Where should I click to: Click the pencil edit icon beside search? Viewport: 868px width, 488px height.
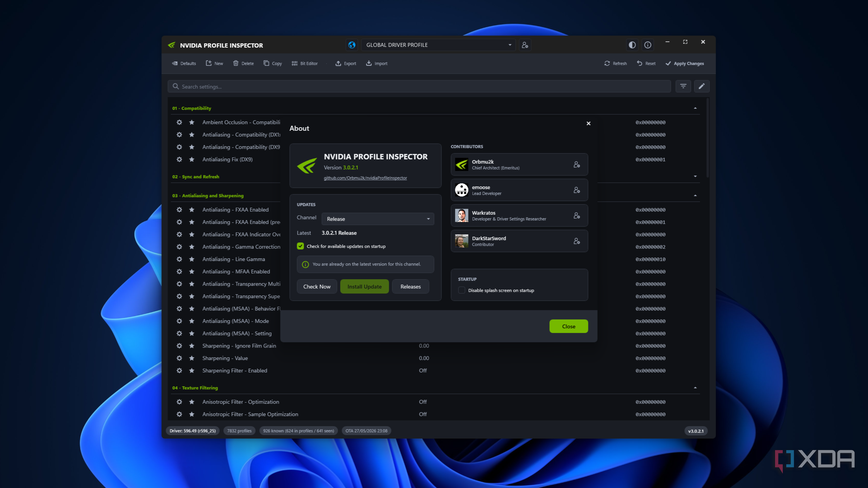(702, 86)
